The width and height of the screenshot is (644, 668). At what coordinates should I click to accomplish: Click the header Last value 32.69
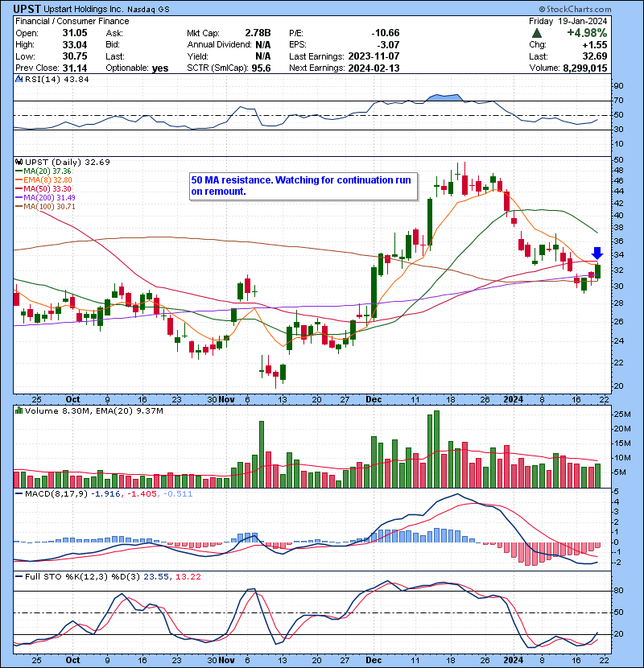click(595, 56)
